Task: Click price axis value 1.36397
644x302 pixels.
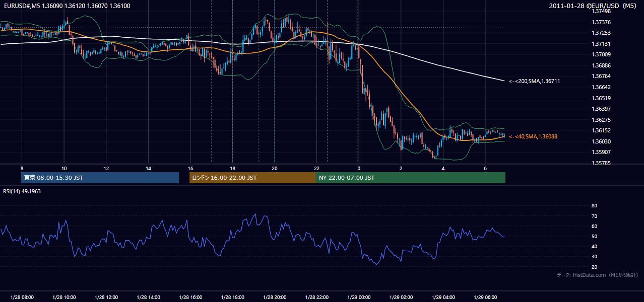Action: click(x=601, y=109)
